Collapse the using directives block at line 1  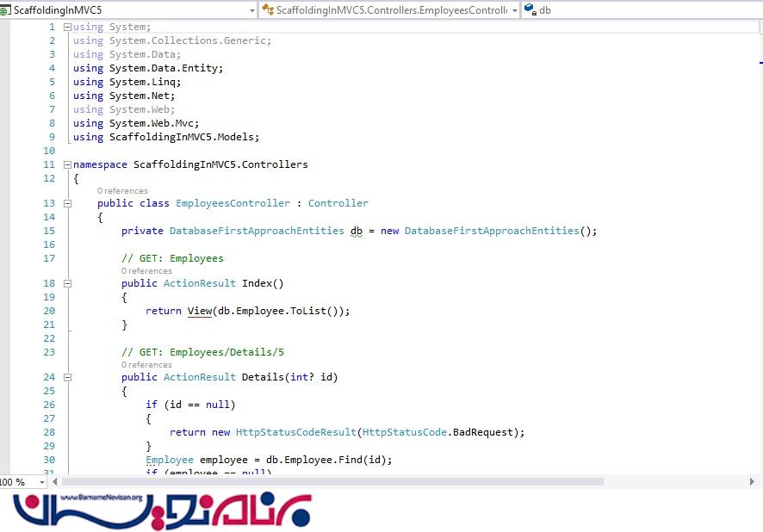pyautogui.click(x=67, y=27)
